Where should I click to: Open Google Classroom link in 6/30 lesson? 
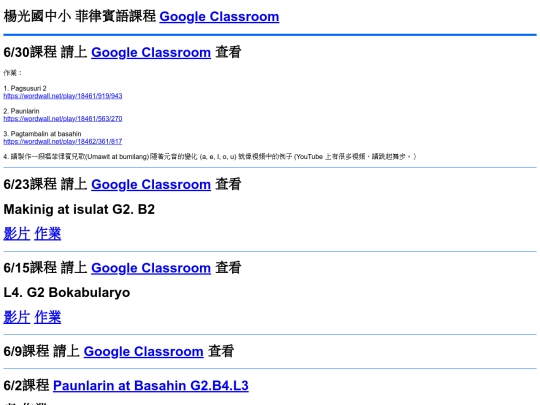point(151,52)
